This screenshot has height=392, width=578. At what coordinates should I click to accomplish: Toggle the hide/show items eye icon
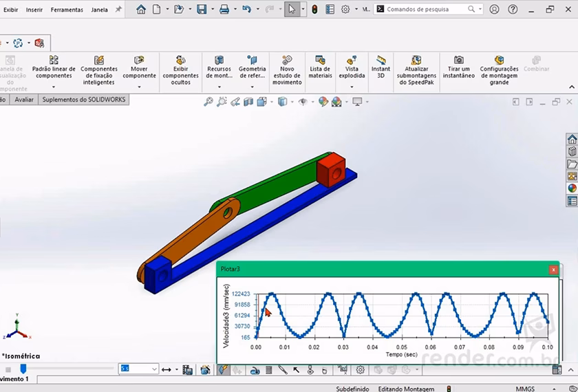point(302,102)
